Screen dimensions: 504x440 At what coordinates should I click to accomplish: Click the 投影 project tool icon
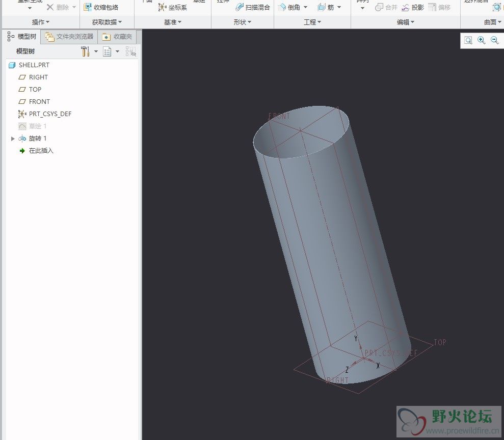405,7
